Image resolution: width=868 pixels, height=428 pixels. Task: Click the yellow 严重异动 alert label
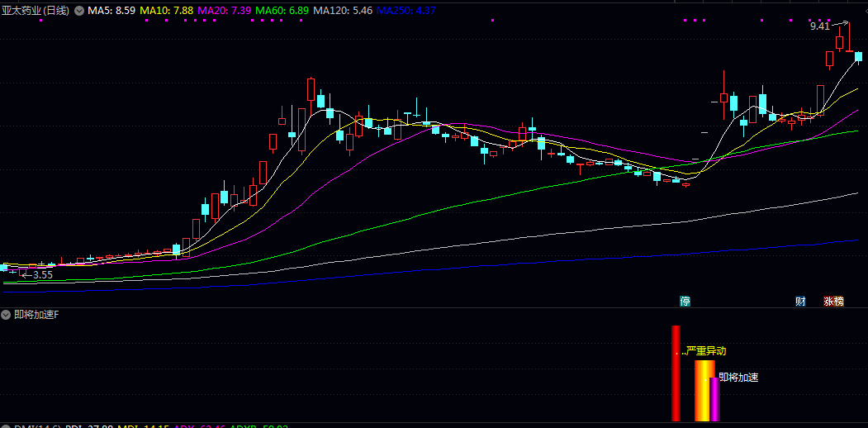click(x=706, y=350)
